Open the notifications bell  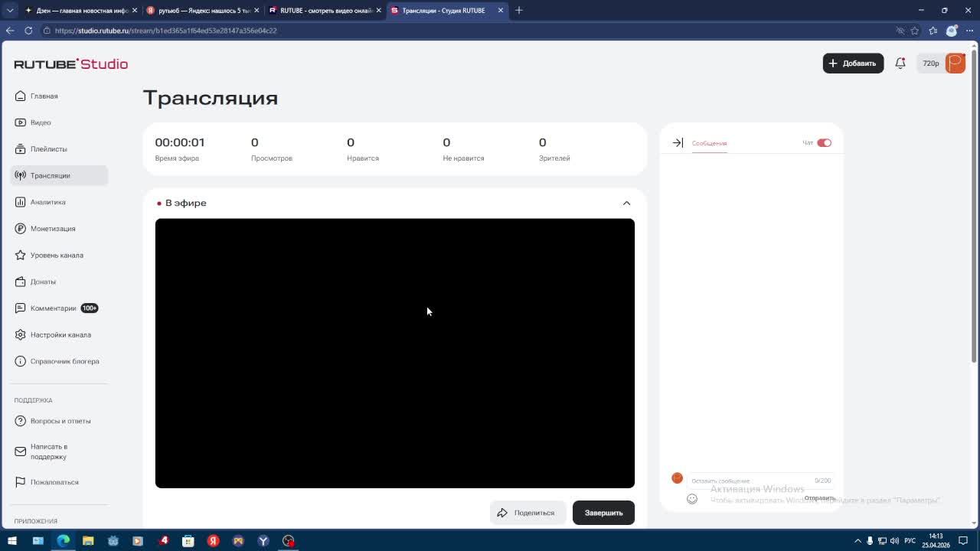900,64
